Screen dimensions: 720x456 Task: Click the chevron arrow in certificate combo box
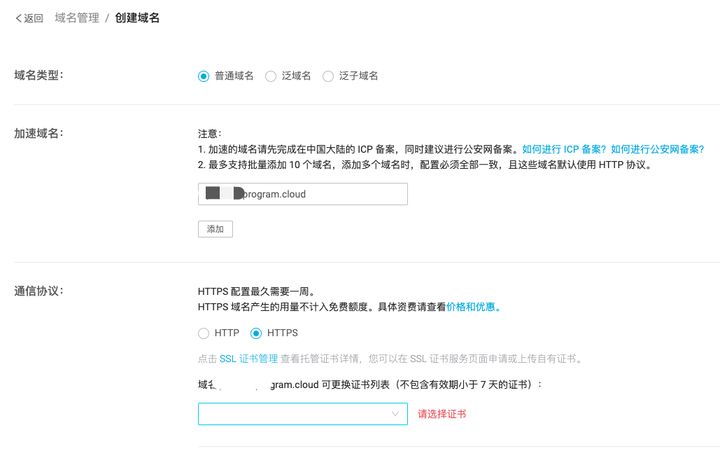tap(395, 414)
